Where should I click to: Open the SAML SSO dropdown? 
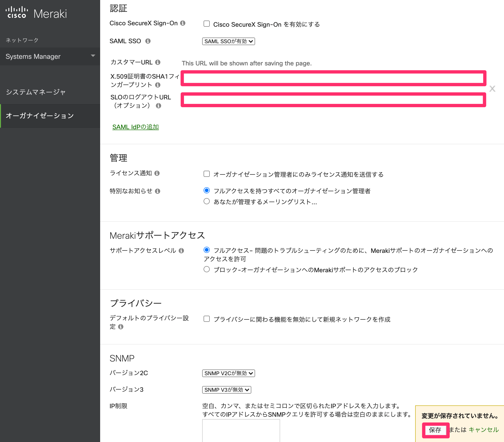229,41
